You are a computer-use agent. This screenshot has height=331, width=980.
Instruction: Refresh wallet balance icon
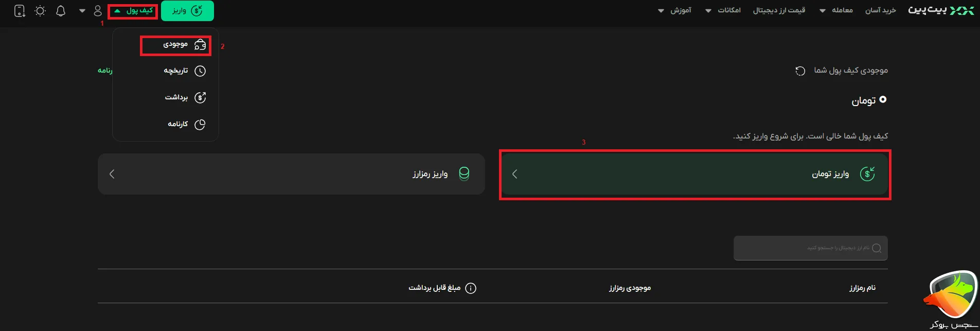click(x=800, y=71)
